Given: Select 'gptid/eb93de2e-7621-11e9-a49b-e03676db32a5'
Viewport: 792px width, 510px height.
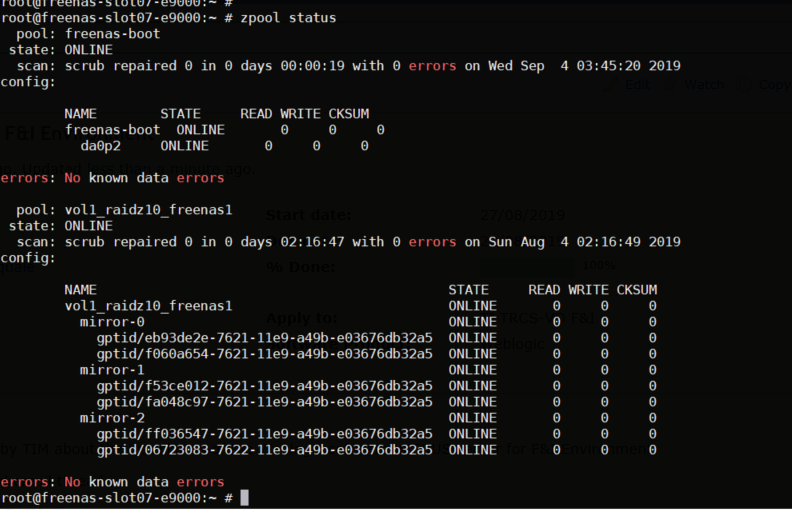Looking at the screenshot, I should pyautogui.click(x=265, y=338).
